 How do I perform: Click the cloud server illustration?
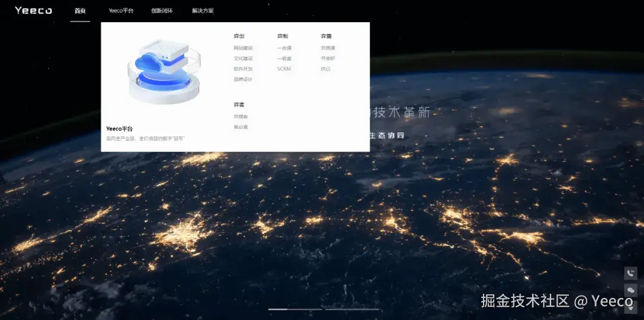coord(165,71)
